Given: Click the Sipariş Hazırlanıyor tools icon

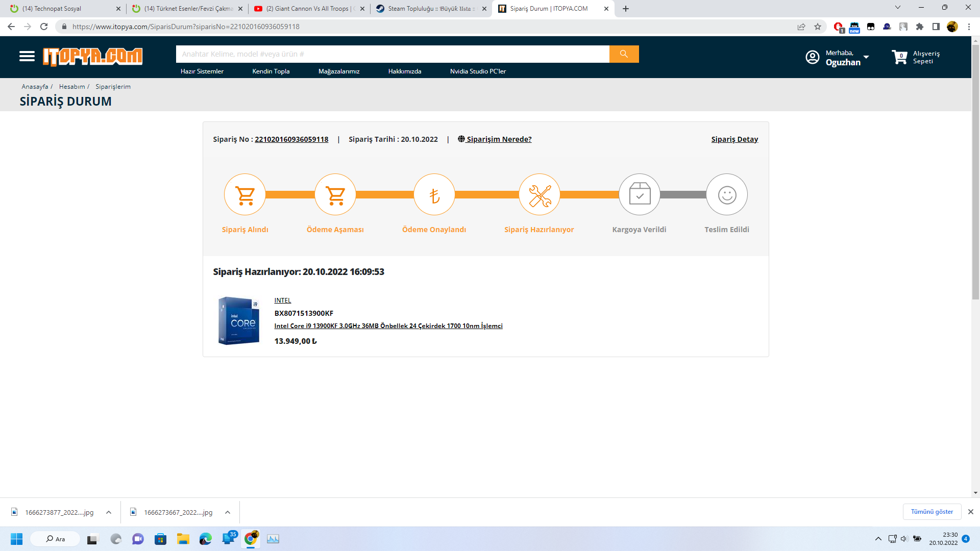Looking at the screenshot, I should (540, 195).
